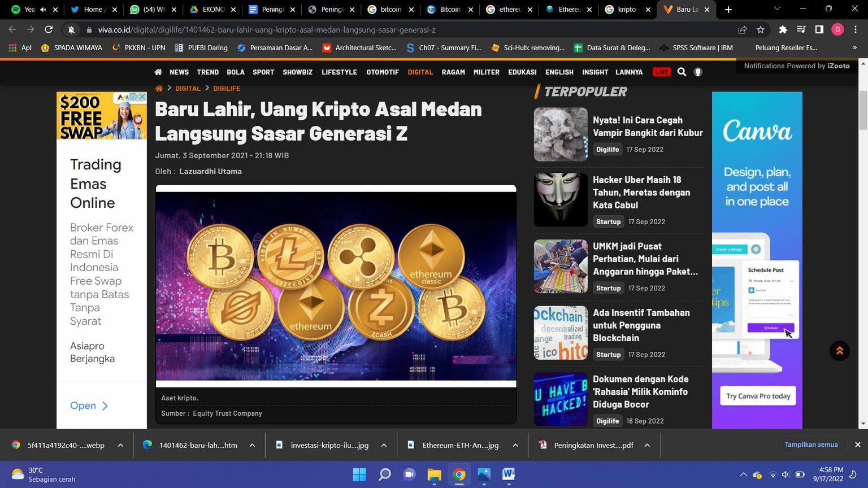Viewport: 868px width, 488px height.
Task: Expand options for Ethereum-ETH-An jpg download
Action: (x=515, y=445)
